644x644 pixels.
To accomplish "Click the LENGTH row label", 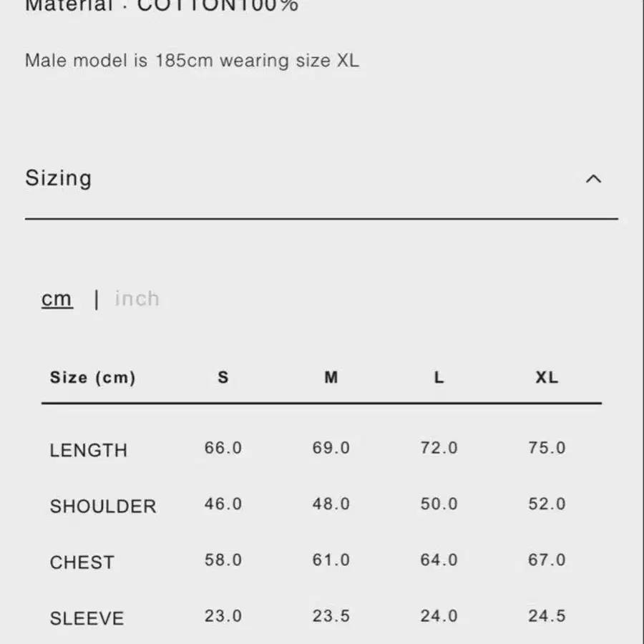I will 88,451.
